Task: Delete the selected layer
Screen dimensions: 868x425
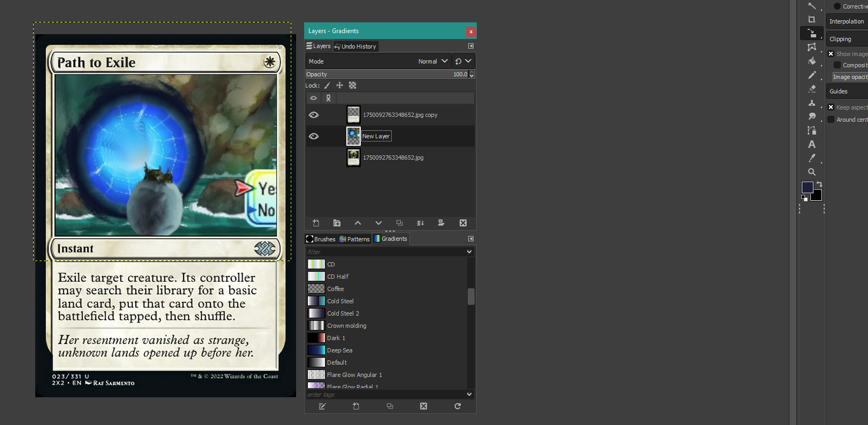Action: [x=463, y=223]
